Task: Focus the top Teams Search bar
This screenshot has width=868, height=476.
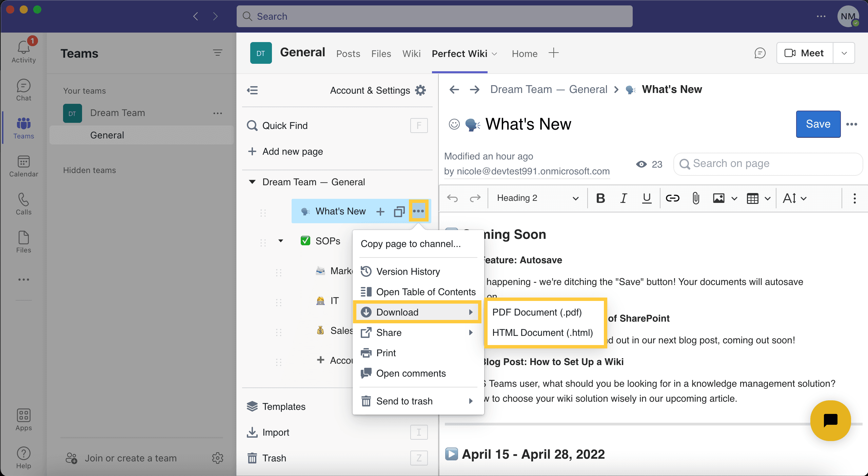Action: 435,16
